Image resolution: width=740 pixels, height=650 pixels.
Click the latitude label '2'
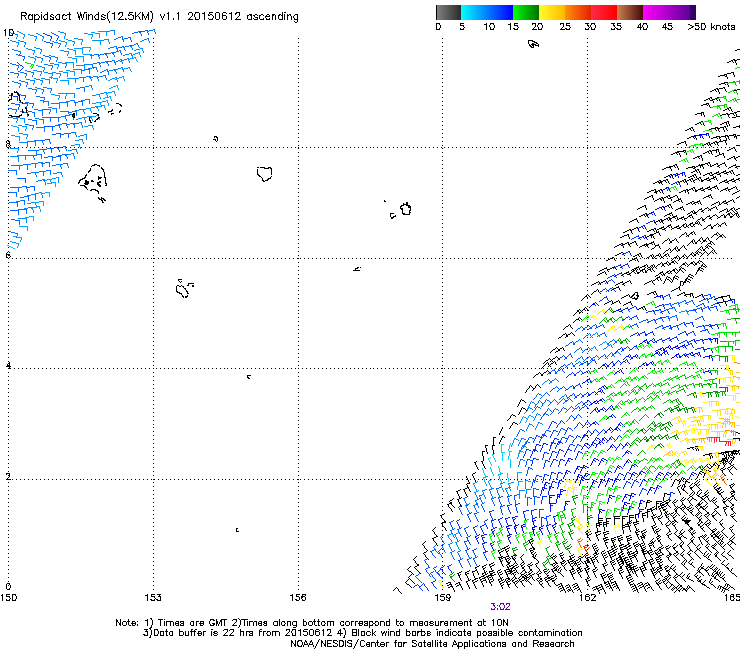coord(8,476)
